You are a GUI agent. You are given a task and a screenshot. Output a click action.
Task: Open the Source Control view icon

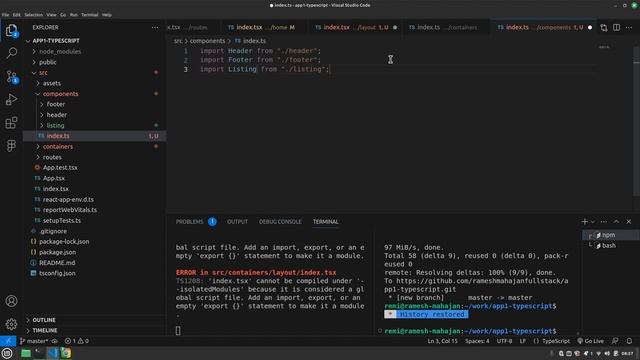[11, 76]
